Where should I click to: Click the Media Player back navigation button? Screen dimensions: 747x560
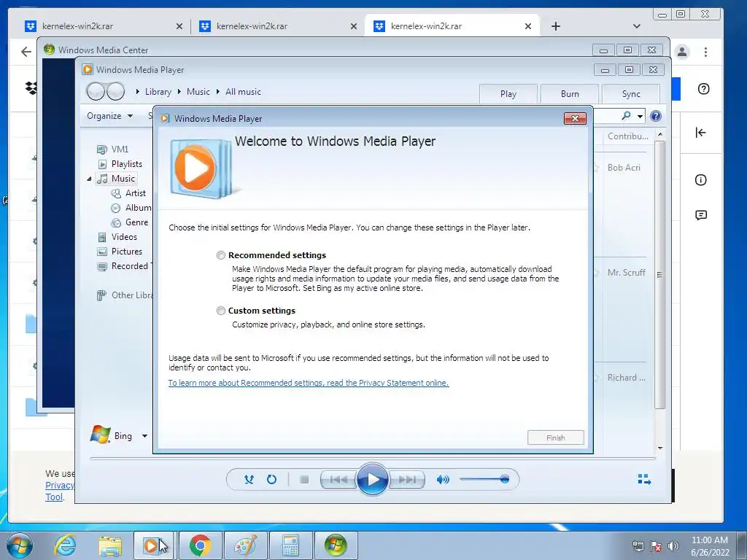pyautogui.click(x=96, y=91)
